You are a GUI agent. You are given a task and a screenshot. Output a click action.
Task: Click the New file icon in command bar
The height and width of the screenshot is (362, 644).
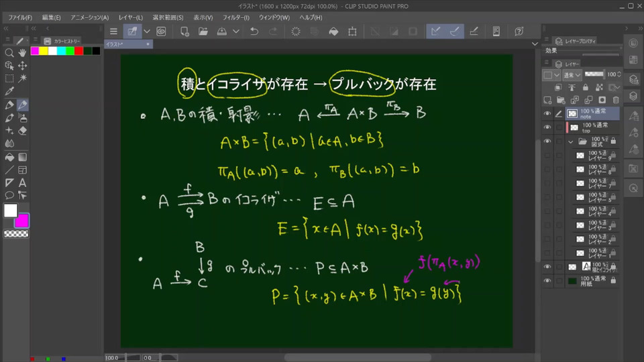pos(184,32)
